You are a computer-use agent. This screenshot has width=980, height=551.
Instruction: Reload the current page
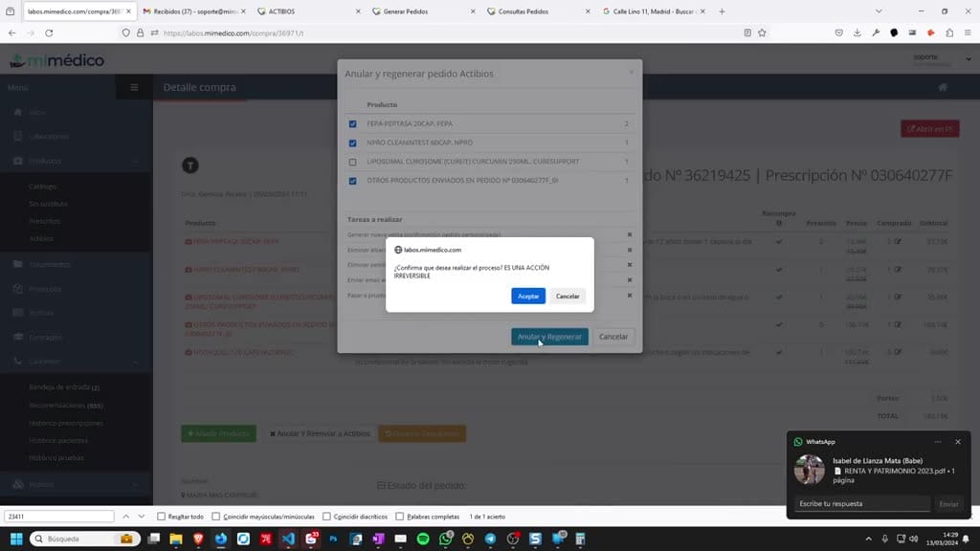(x=49, y=33)
